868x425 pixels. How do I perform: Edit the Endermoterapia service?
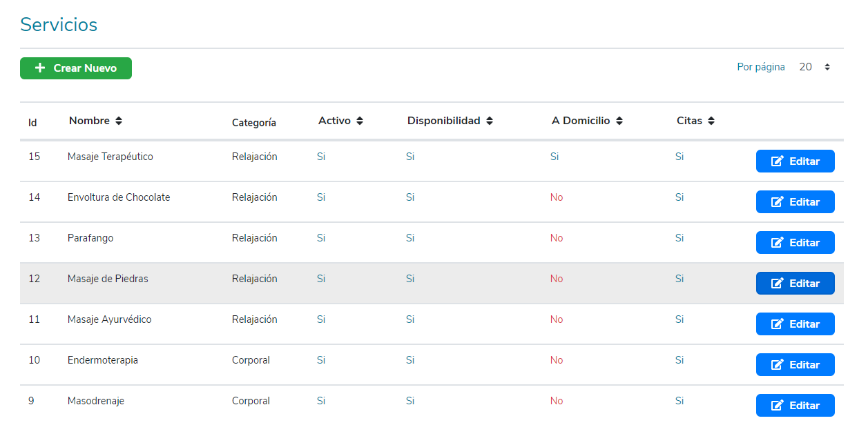coord(795,365)
